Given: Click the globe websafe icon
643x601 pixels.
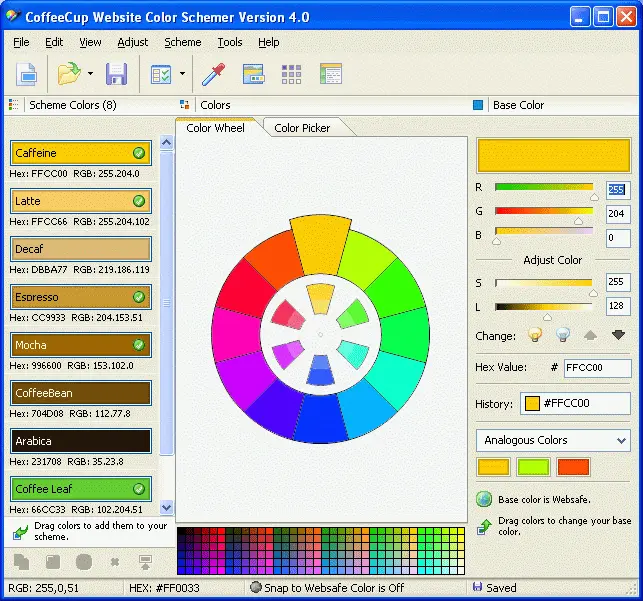Looking at the screenshot, I should tap(484, 499).
